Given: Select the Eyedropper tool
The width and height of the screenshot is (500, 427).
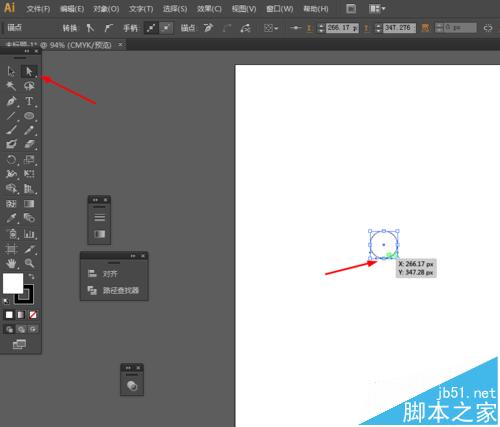Looking at the screenshot, I should click(11, 218).
